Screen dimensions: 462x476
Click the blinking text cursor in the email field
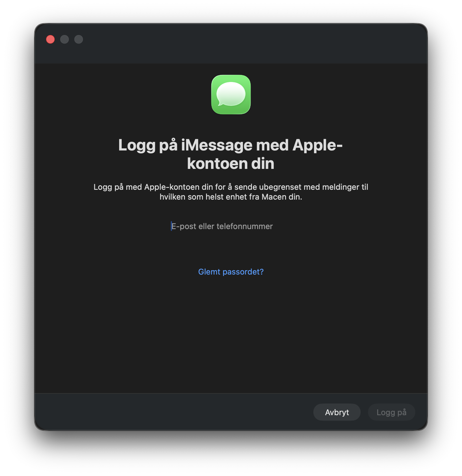[171, 226]
